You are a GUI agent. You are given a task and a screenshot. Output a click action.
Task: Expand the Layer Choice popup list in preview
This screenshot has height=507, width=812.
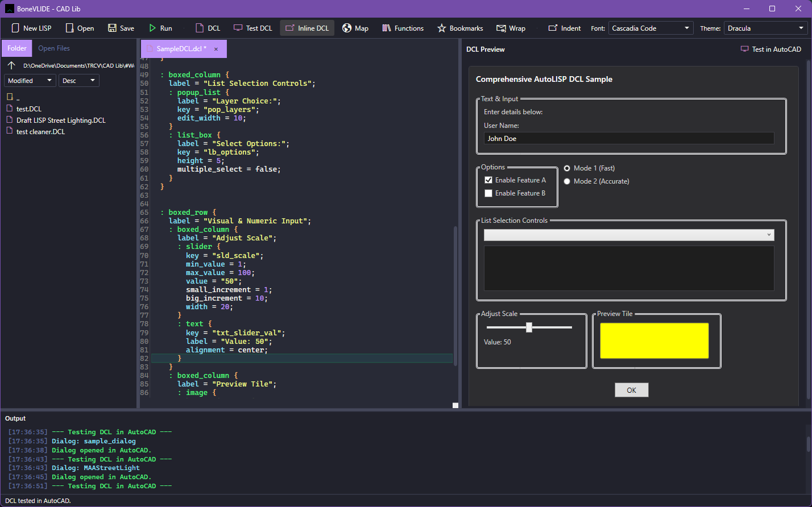629,235
